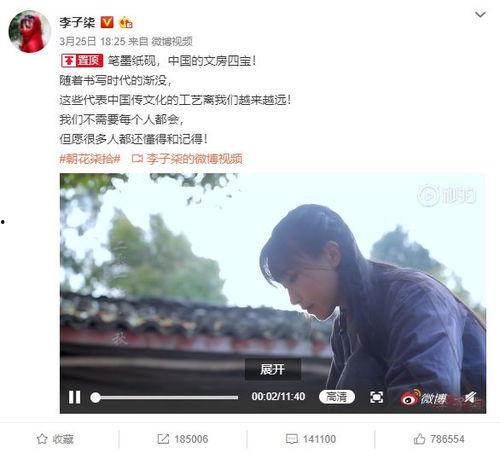Click the orange V verified badge
The image size is (500, 453).
107,22
